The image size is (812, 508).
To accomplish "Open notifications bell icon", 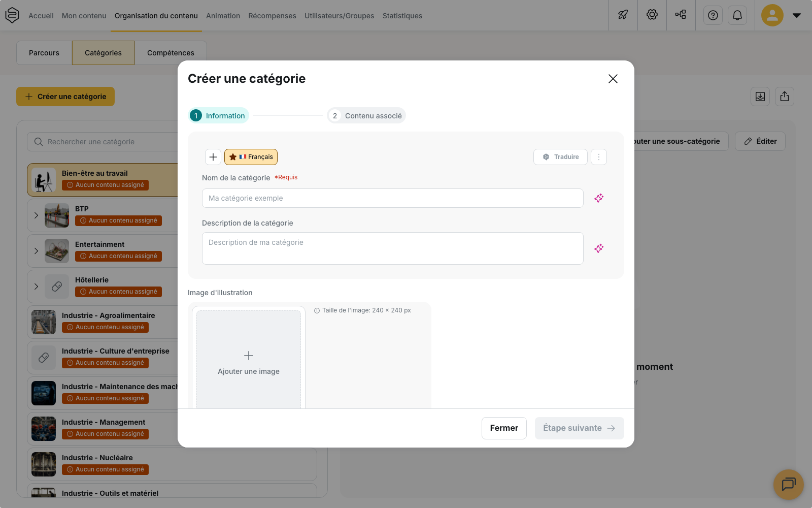I will (737, 15).
